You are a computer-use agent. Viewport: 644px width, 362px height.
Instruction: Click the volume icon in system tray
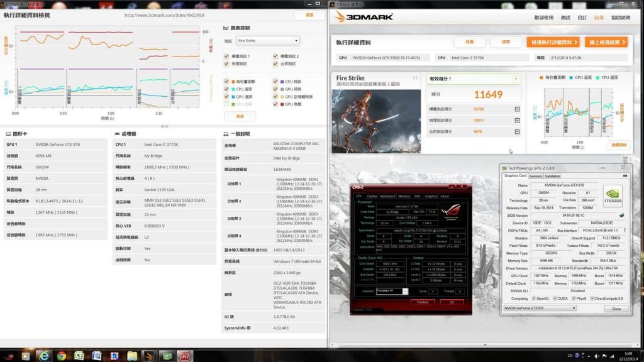point(596,356)
